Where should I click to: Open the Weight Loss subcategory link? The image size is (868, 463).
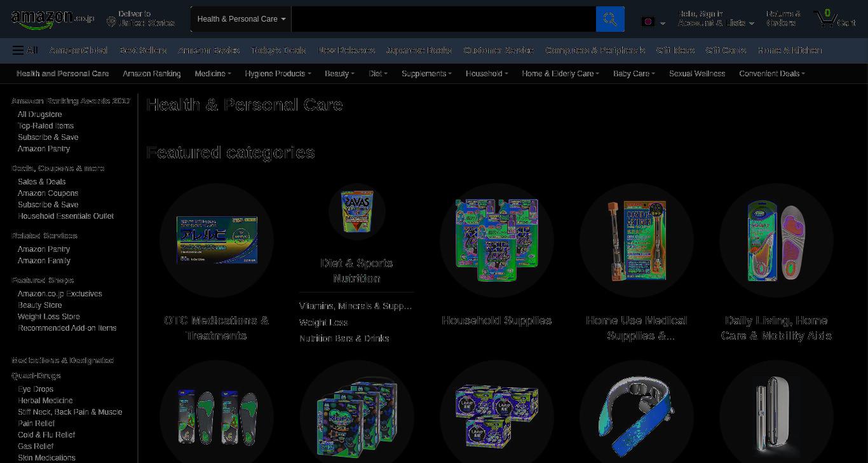tap(323, 322)
